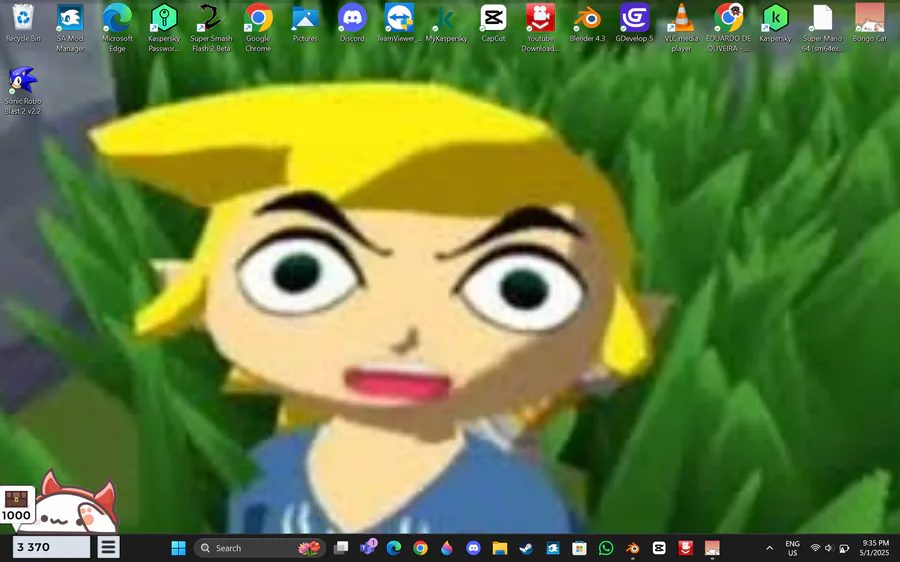Select the CapCut desktop icon
The image size is (900, 562).
(493, 23)
